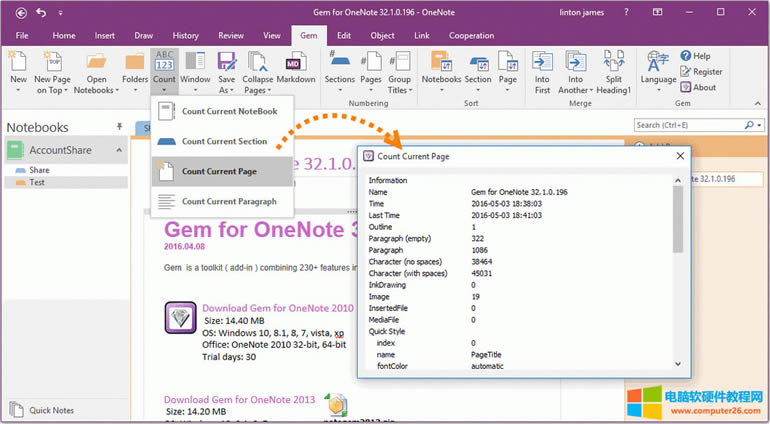Click the Sort Section icon

(x=478, y=67)
